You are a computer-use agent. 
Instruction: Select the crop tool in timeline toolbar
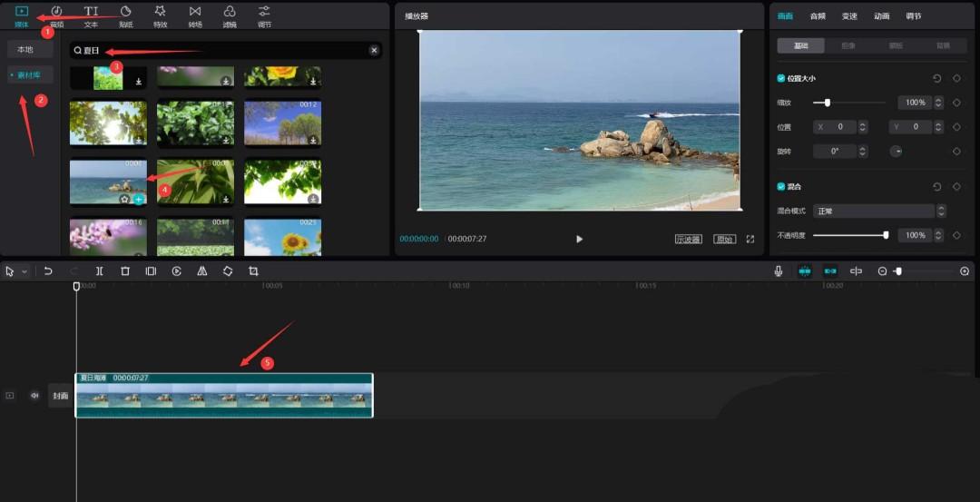(253, 271)
